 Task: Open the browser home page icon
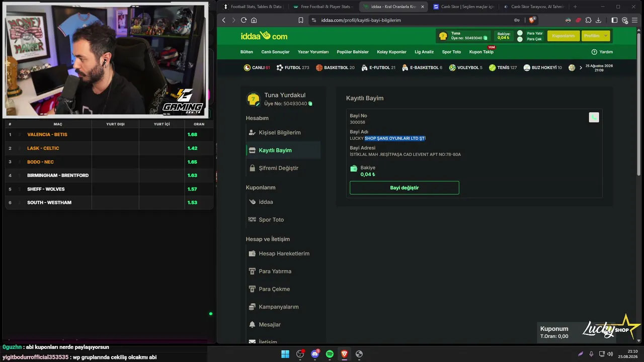coord(254,20)
